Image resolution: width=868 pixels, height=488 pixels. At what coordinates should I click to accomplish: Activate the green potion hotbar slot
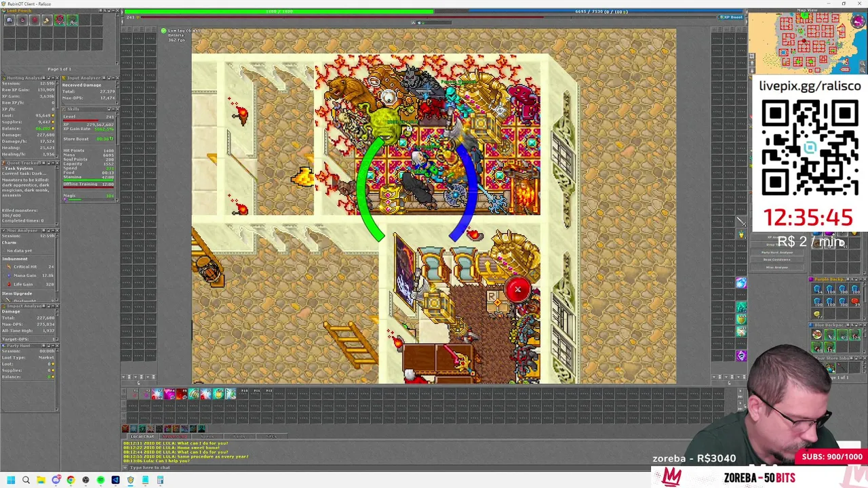click(x=231, y=394)
